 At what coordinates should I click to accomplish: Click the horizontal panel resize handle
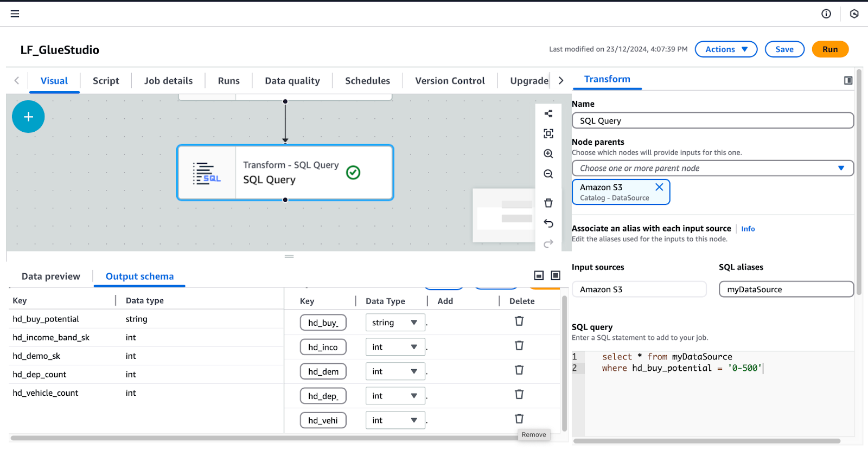[x=289, y=256]
